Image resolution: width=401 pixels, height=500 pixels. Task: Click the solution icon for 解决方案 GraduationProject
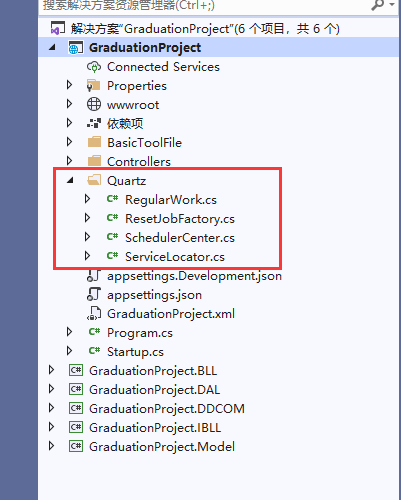[x=57, y=28]
